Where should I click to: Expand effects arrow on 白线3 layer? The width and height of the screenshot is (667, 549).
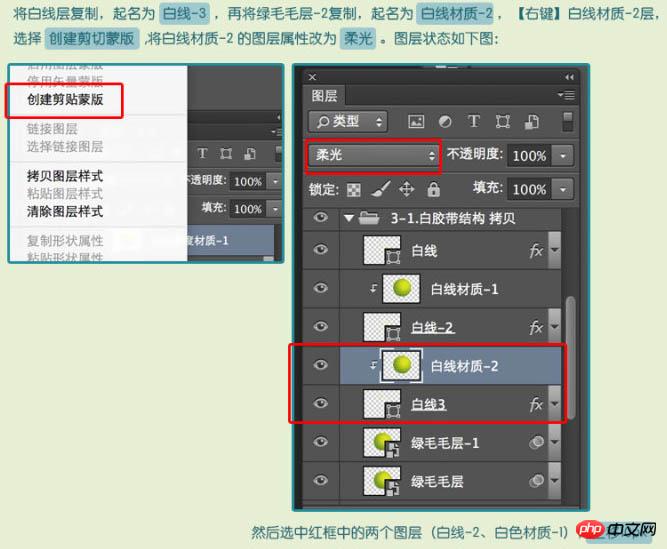coord(554,404)
